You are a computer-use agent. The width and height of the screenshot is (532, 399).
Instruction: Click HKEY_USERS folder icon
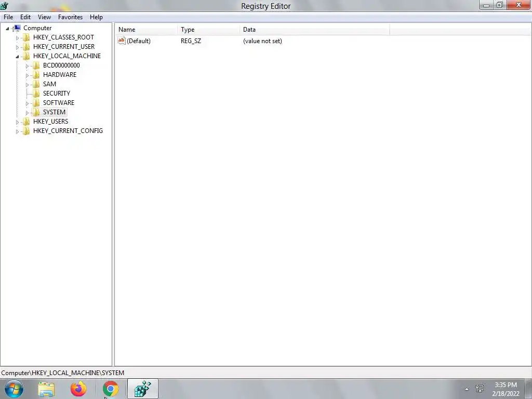click(x=26, y=122)
